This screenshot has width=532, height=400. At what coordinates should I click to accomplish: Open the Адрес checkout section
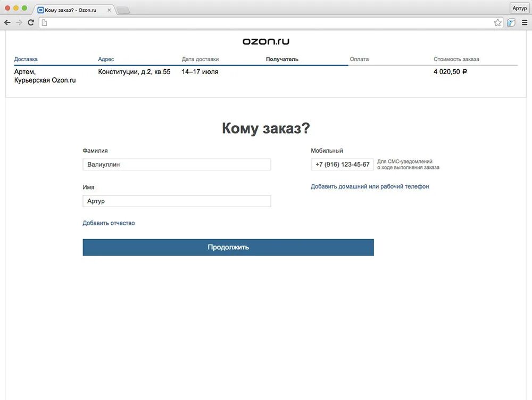click(x=106, y=59)
